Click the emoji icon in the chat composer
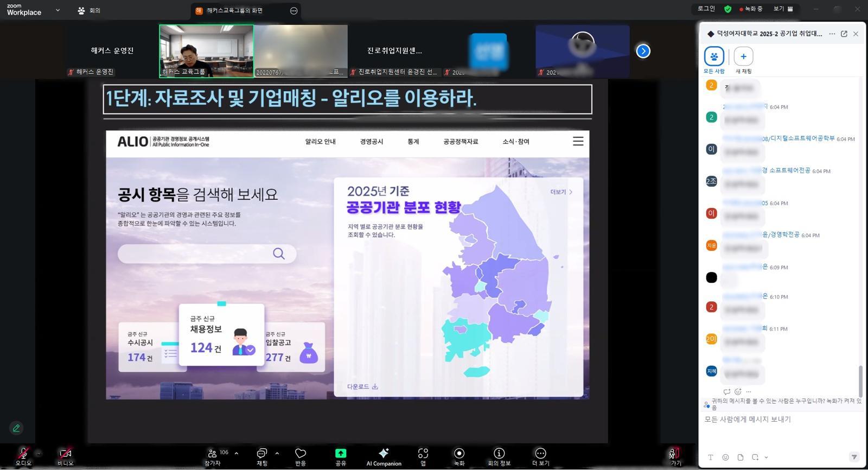 (725, 457)
